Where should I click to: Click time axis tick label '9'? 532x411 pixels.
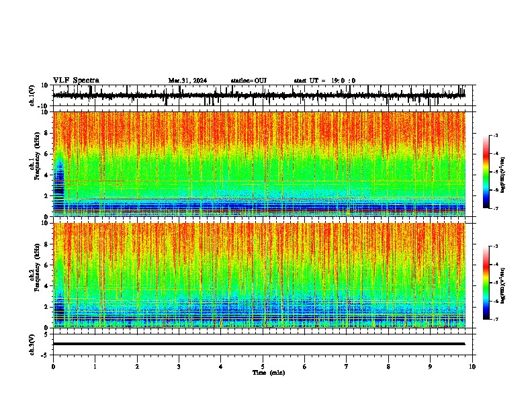[430, 367]
